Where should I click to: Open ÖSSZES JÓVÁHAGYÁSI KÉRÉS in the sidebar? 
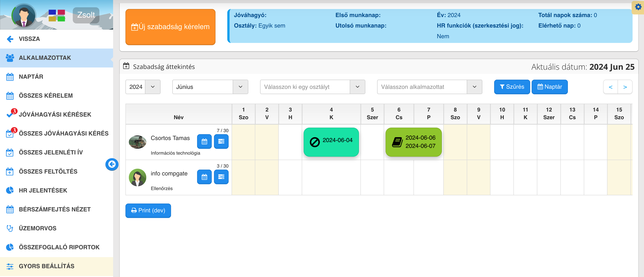(x=56, y=133)
